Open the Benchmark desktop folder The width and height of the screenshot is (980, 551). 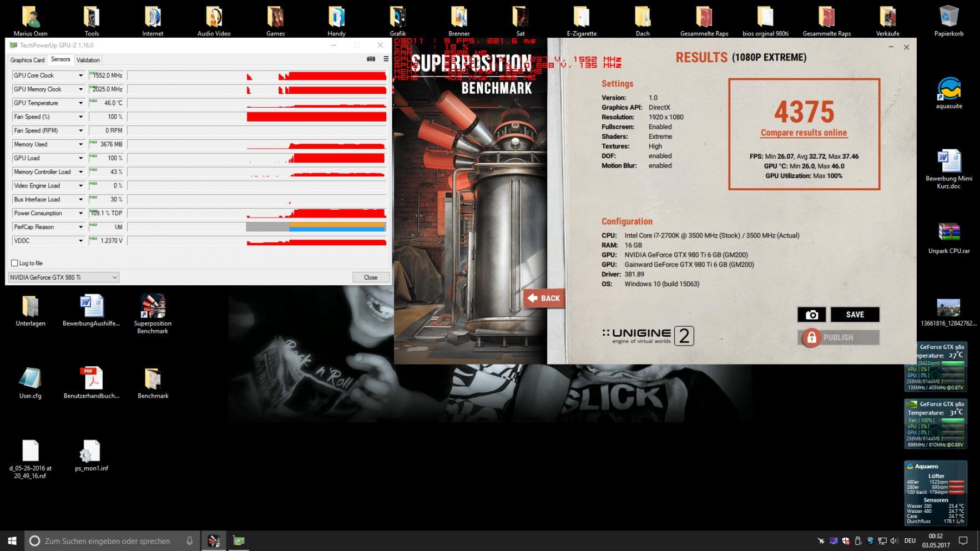(x=153, y=383)
